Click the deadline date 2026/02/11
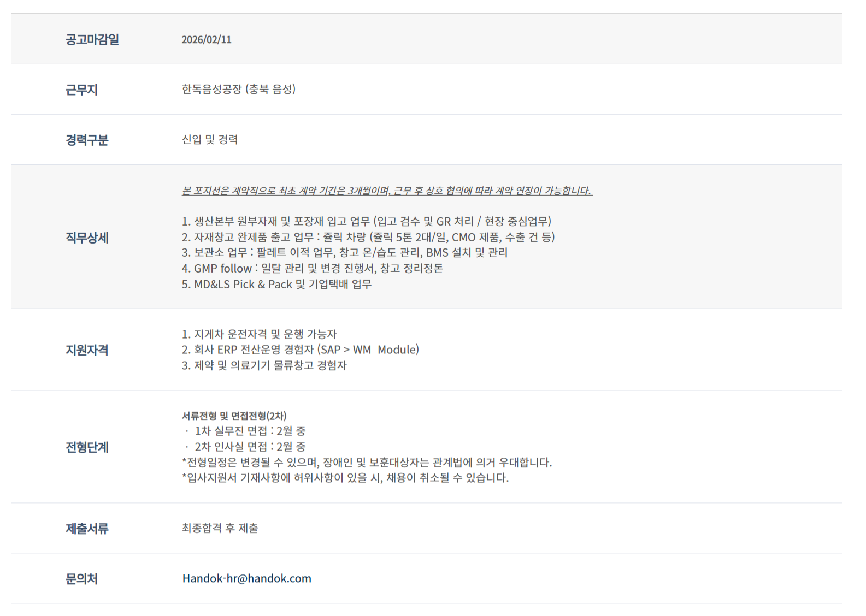 tap(206, 39)
